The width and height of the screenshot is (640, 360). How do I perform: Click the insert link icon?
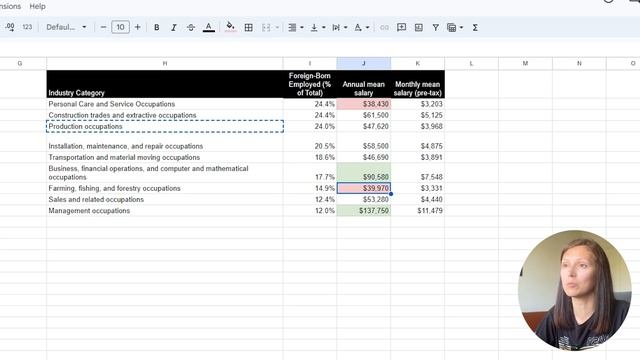[384, 27]
